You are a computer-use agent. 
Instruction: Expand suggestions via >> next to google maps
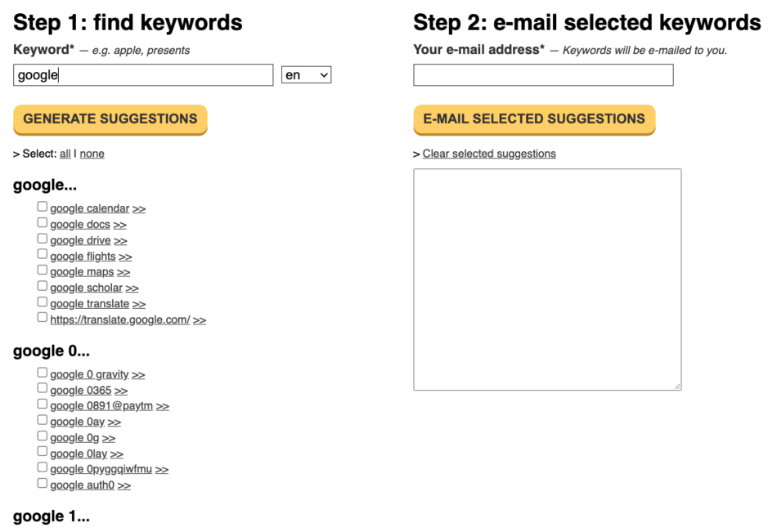click(124, 272)
